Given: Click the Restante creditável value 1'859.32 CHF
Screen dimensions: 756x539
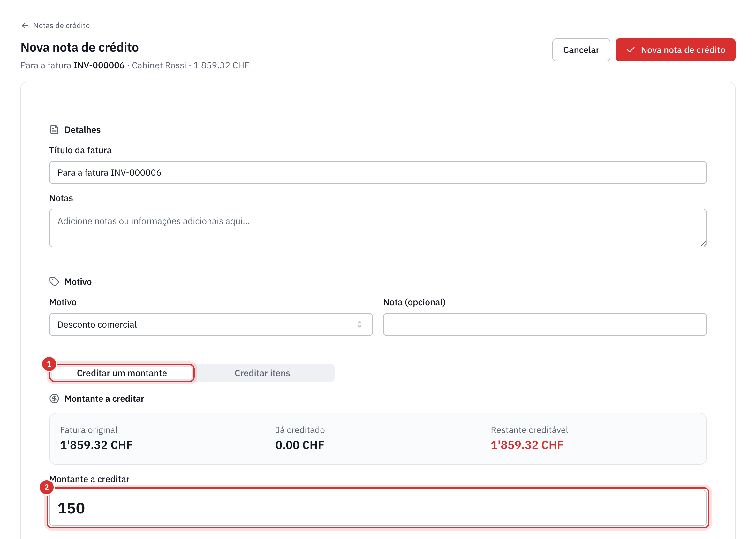Looking at the screenshot, I should pyautogui.click(x=527, y=445).
